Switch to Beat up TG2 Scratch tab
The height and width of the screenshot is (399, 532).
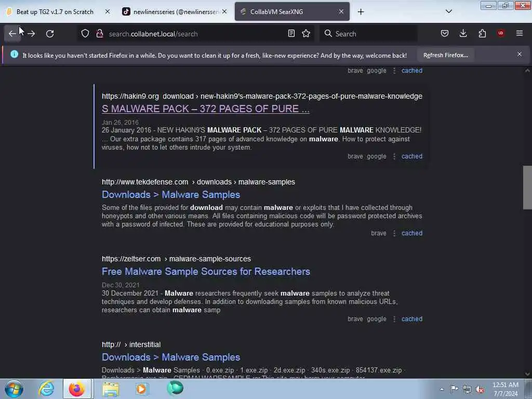(x=54, y=12)
